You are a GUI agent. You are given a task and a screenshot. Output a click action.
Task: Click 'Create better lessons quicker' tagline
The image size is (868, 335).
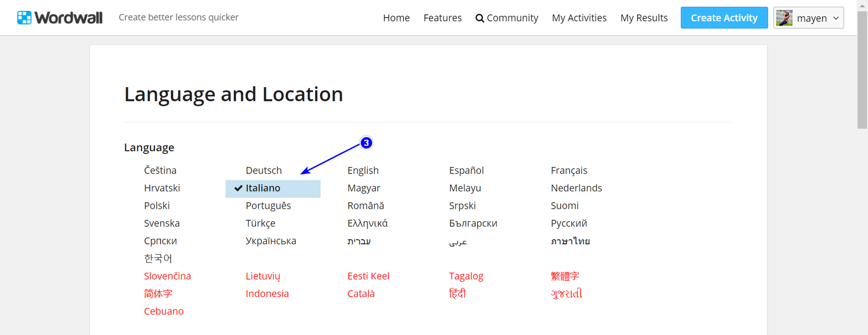(178, 17)
